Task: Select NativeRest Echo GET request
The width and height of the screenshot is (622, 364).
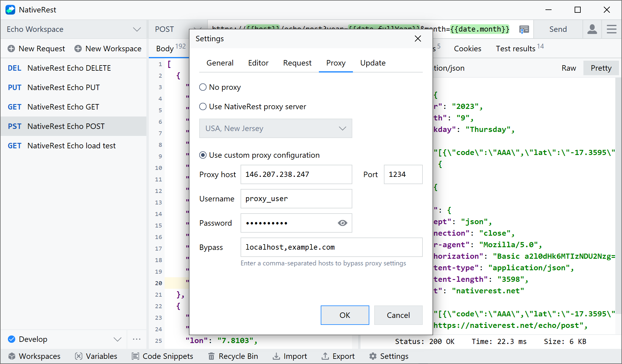Action: pyautogui.click(x=73, y=107)
